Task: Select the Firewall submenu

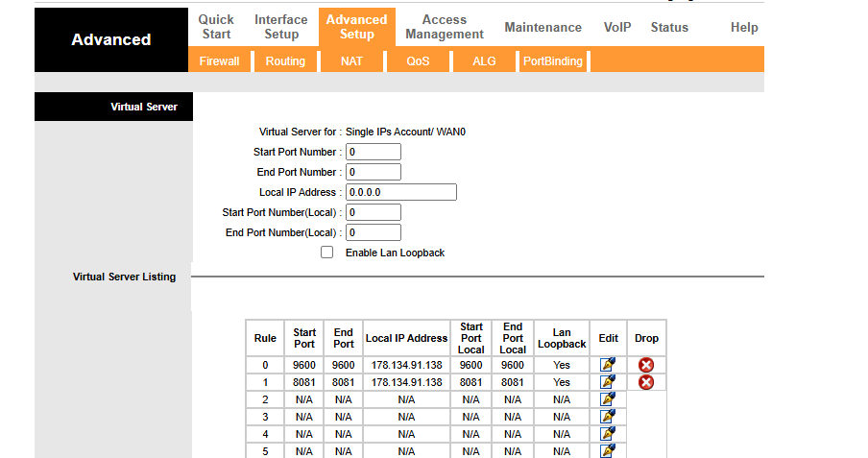Action: 219,61
